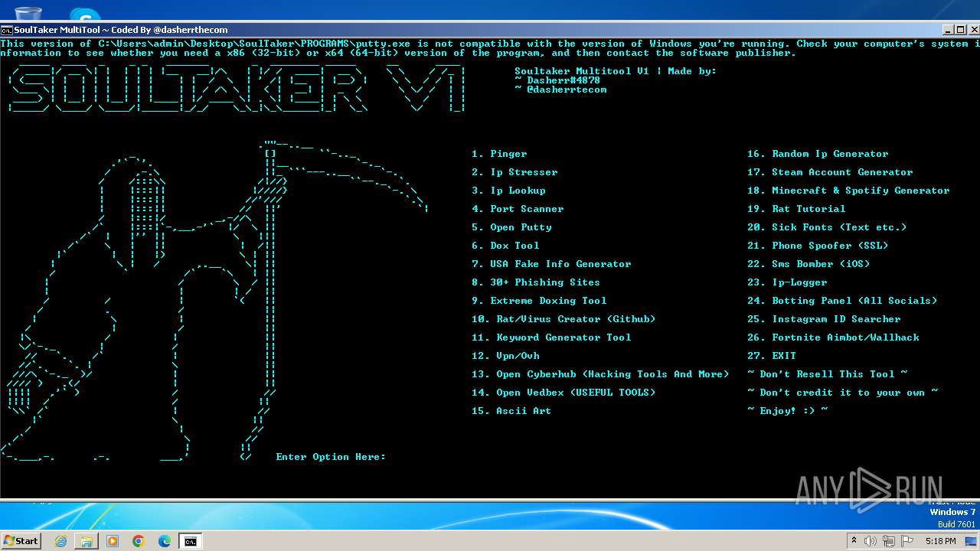980x551 pixels.
Task: Click the Skype desktop icon
Action: coord(84,14)
